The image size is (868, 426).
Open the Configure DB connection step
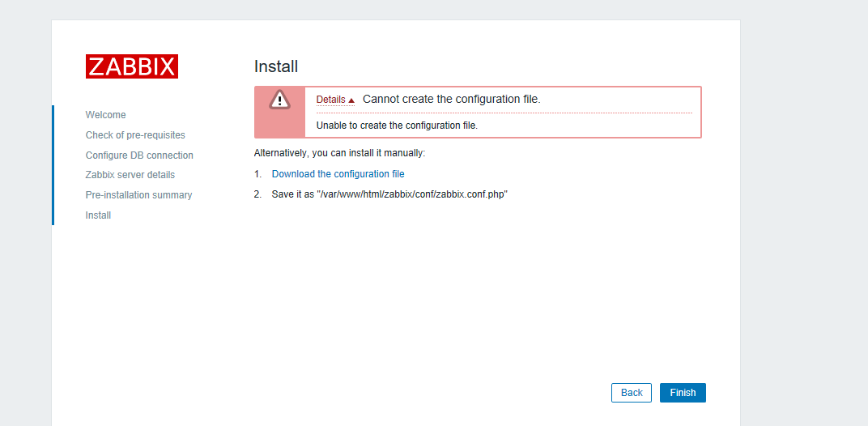[139, 155]
